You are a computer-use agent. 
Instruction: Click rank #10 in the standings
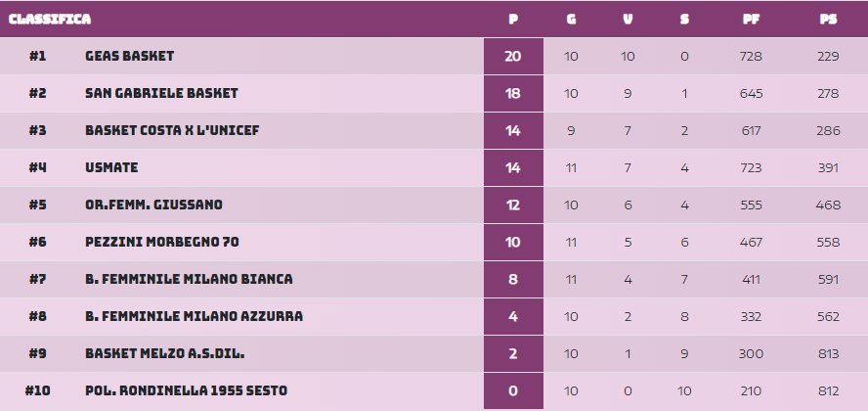coord(38,390)
